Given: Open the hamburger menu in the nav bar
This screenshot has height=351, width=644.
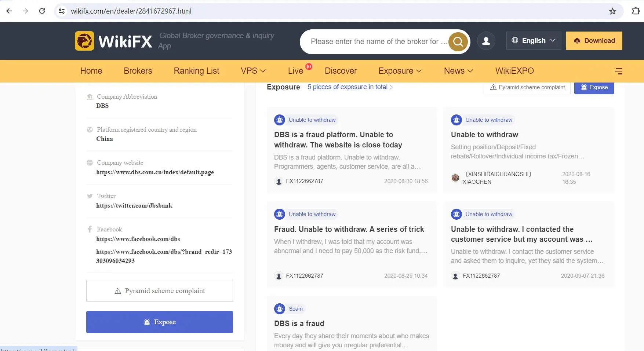Looking at the screenshot, I should pos(618,71).
